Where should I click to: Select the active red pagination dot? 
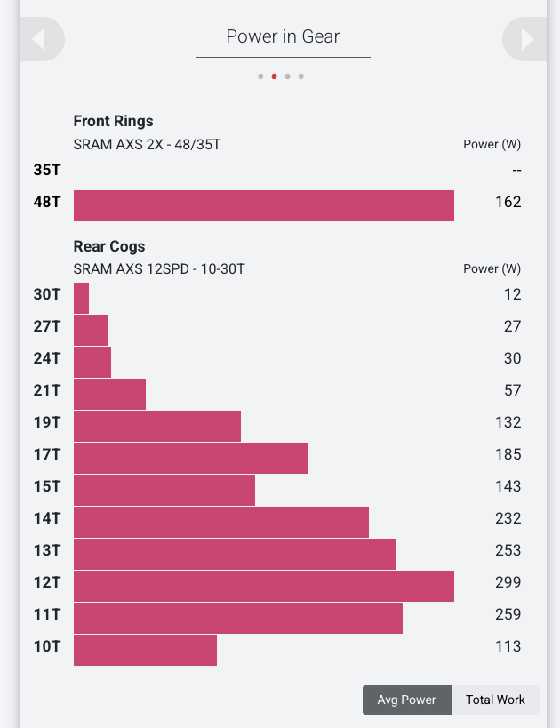click(x=274, y=76)
